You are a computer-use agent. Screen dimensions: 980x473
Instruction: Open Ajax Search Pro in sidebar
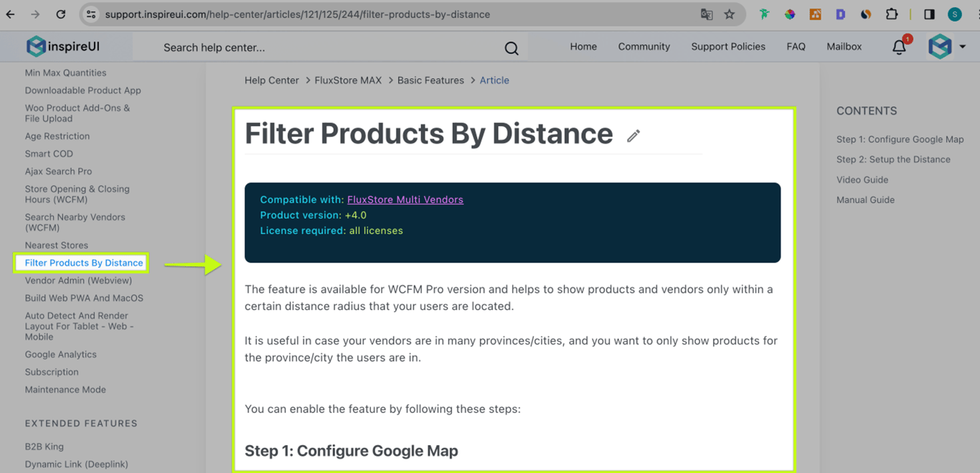[58, 172]
